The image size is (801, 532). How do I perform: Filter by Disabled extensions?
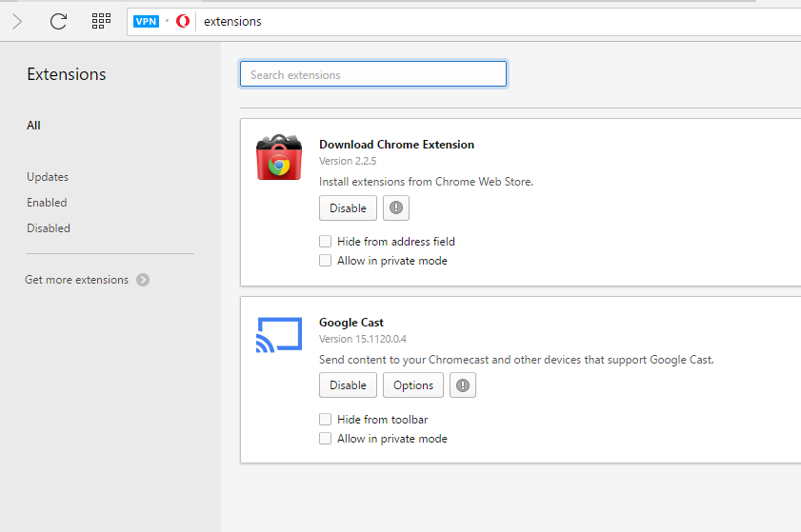point(49,228)
